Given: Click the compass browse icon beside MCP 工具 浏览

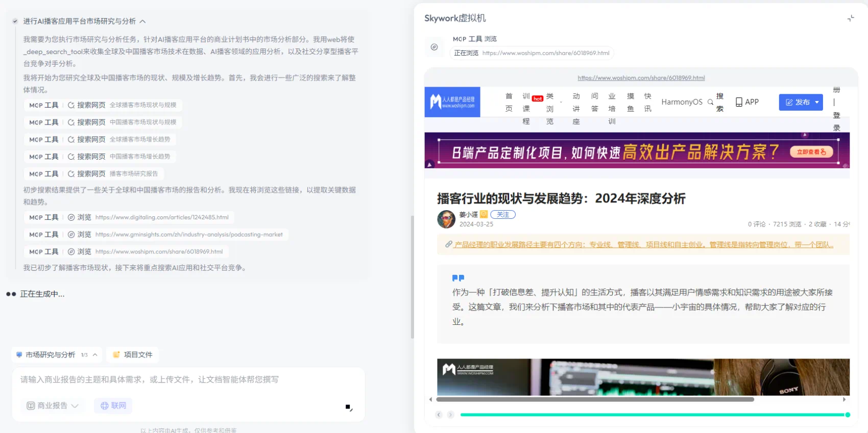Looking at the screenshot, I should click(x=434, y=47).
